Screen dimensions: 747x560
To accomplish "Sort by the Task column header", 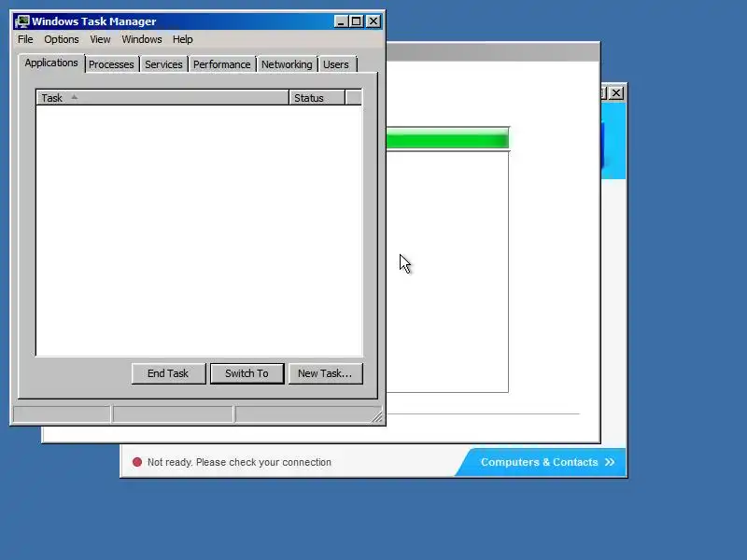I will (162, 98).
